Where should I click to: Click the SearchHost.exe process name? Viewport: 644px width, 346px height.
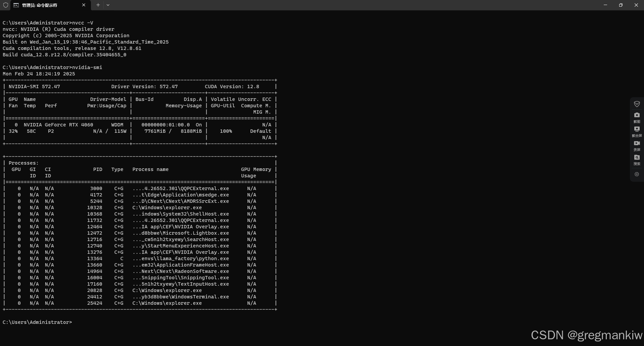tap(181, 239)
